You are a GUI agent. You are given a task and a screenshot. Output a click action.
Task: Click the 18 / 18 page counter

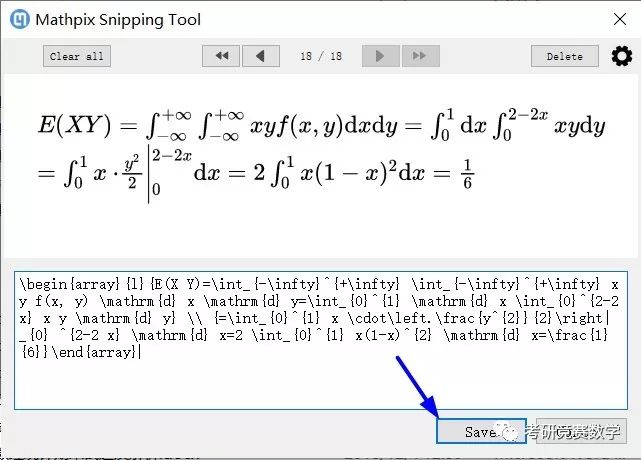320,56
